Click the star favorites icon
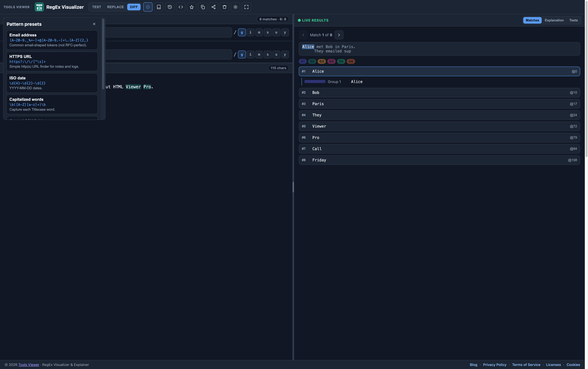 (x=192, y=7)
